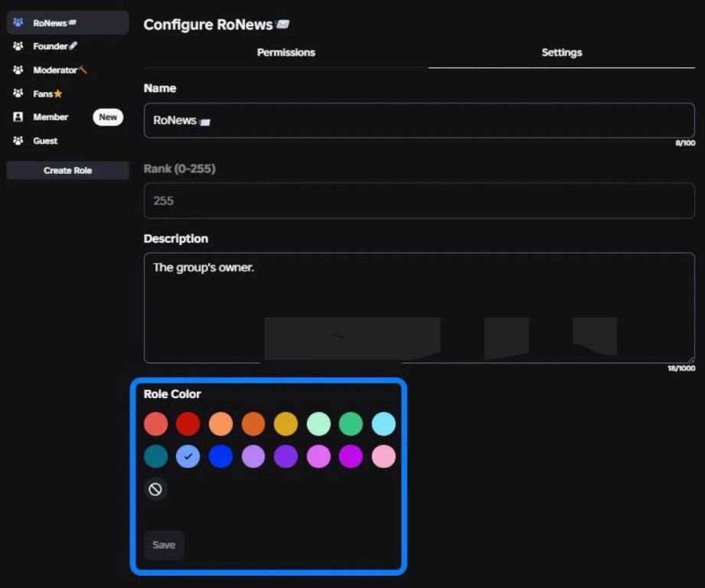
Task: Choose the dark teal role color
Action: click(x=155, y=456)
